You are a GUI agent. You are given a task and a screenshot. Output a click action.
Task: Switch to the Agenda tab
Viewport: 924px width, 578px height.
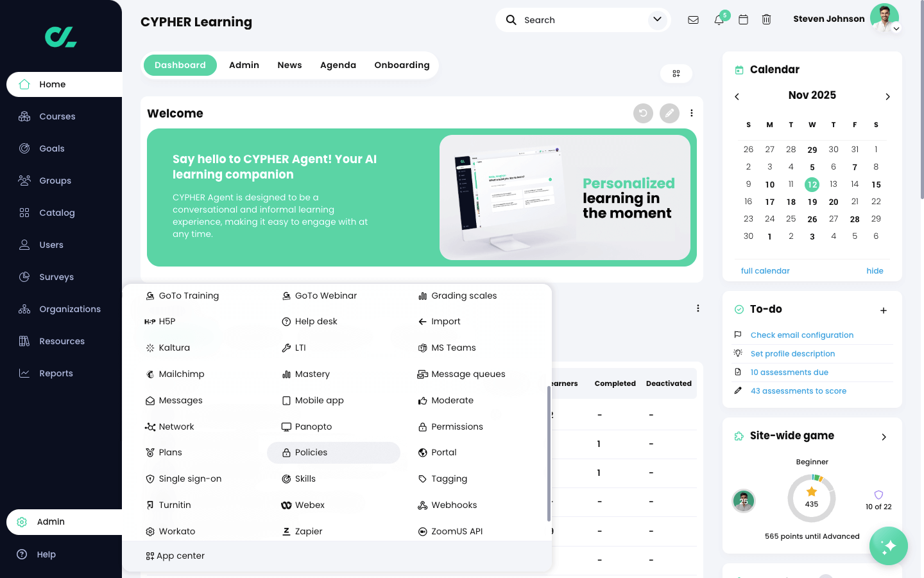[x=338, y=65]
